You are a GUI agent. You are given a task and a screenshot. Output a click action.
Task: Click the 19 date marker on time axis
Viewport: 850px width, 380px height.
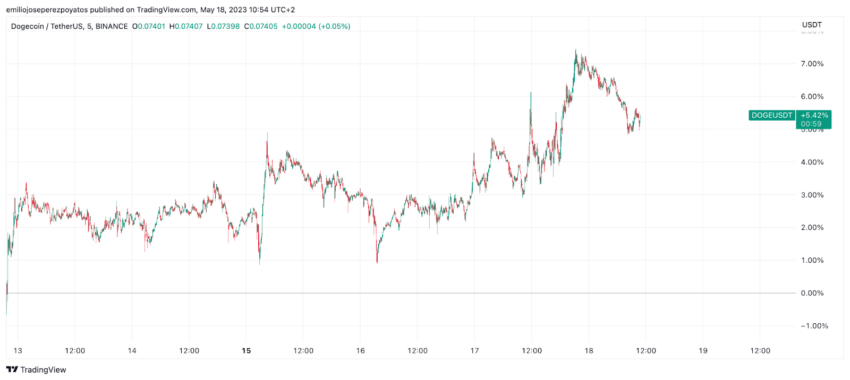703,351
